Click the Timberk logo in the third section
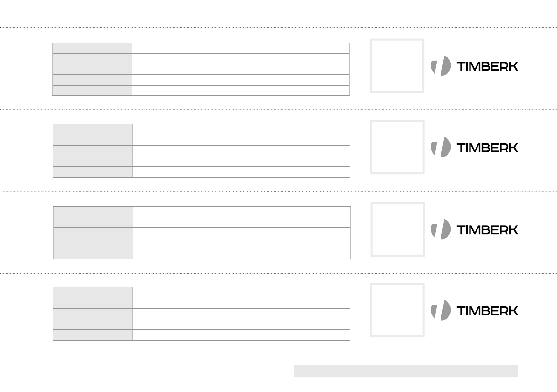Viewport: 557px width, 392px height. tap(474, 229)
